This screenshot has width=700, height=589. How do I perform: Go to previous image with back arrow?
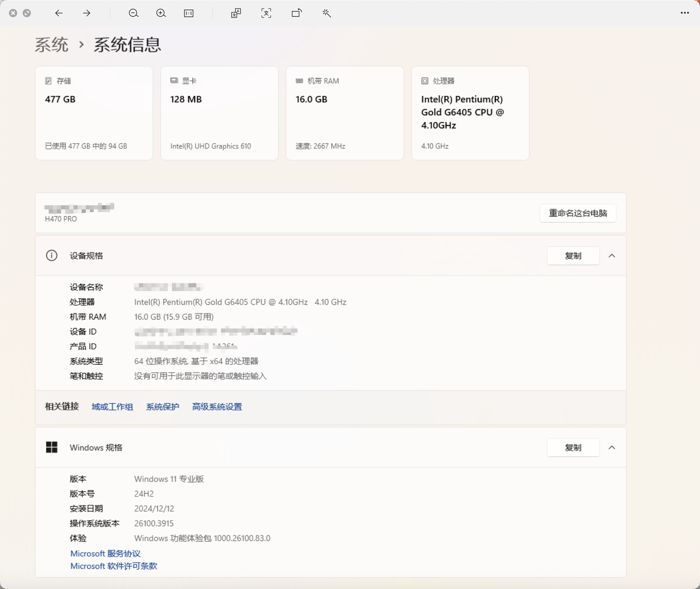click(59, 13)
